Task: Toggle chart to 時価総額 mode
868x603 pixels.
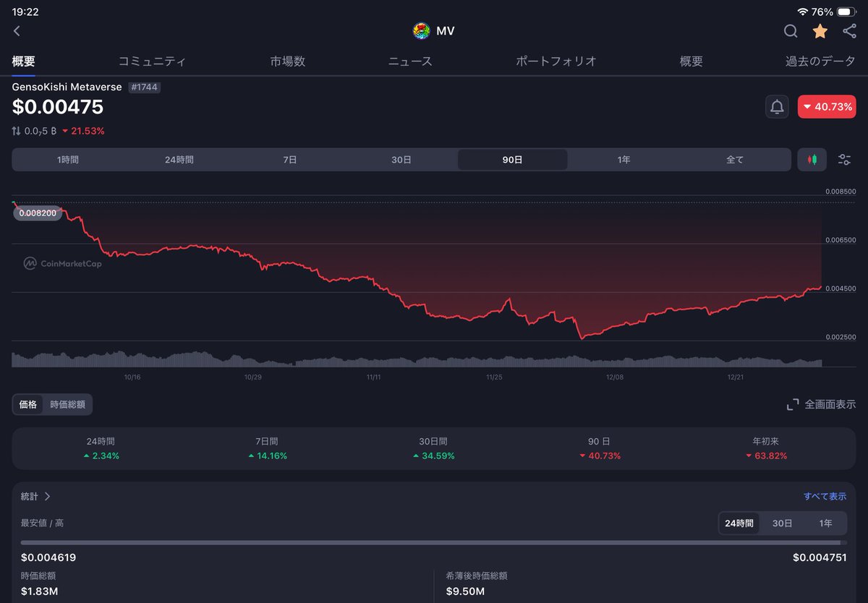Action: [x=67, y=404]
